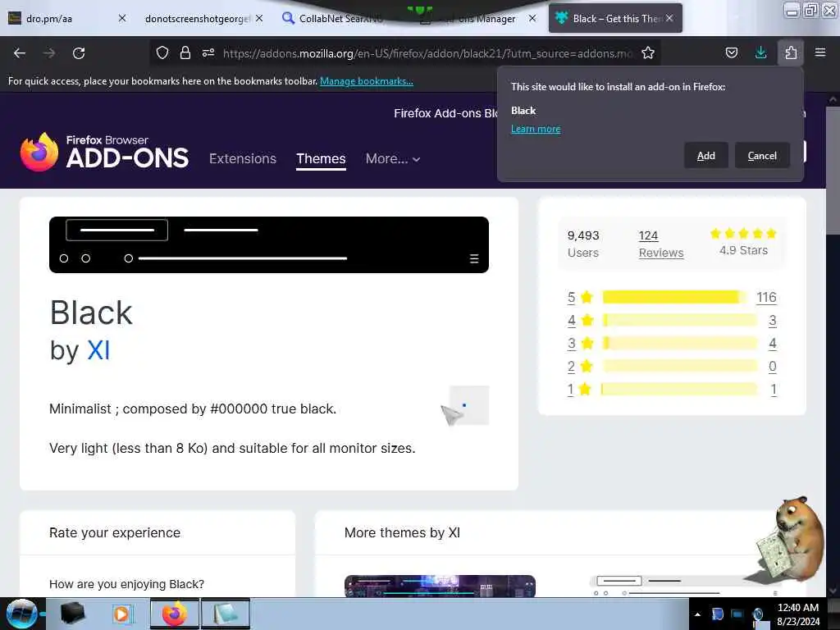Screen dimensions: 840x630
Task: Show hidden system tray icons
Action: pos(697,614)
